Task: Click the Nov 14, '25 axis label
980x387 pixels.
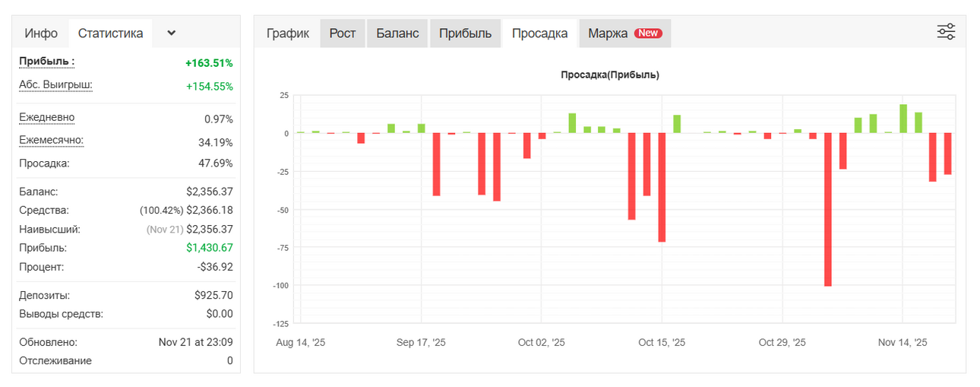Action: pos(903,343)
